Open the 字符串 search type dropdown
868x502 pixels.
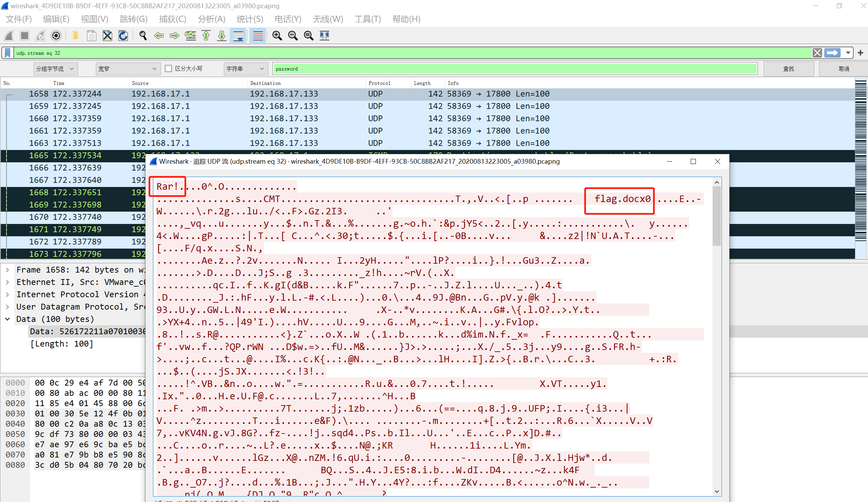coord(245,68)
